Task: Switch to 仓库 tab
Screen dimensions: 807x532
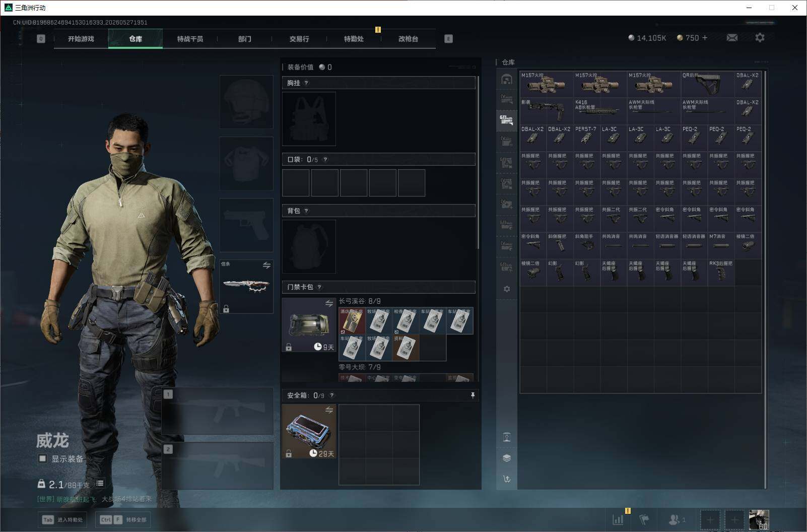Action: pyautogui.click(x=136, y=39)
